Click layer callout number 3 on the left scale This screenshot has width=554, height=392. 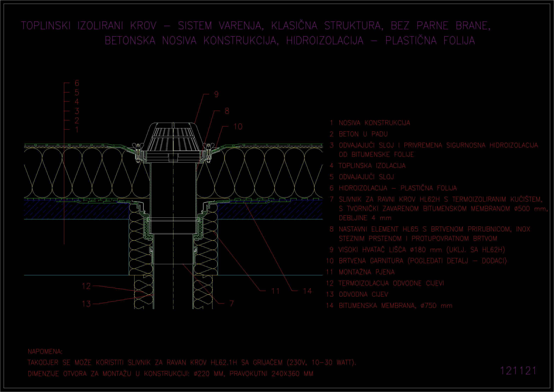77,111
